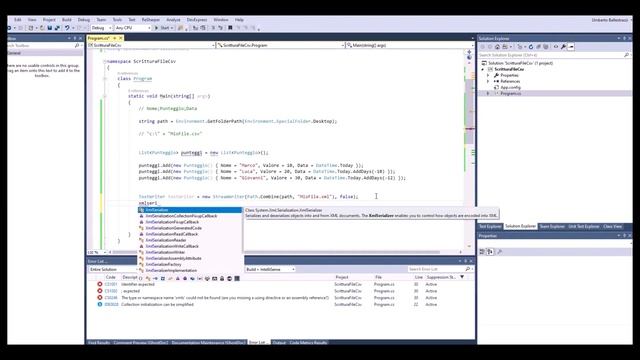Collapse the namespace ScritturaFileCsv code region
The width and height of the screenshot is (640, 360).
coord(104,61)
